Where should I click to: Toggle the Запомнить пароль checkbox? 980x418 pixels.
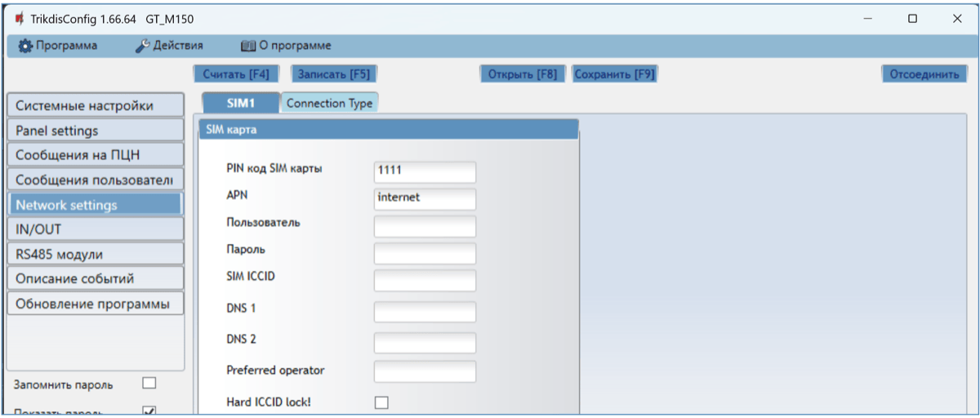coord(149,383)
